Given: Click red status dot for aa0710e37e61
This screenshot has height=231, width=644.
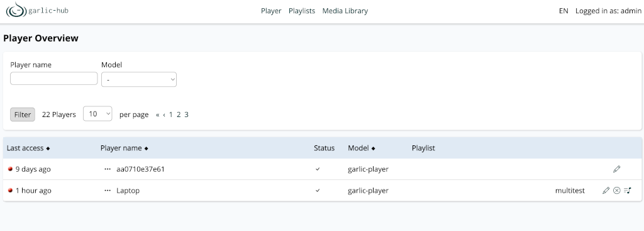Looking at the screenshot, I should click(10, 169).
